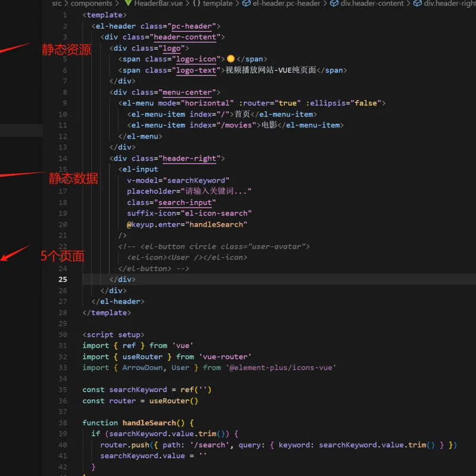Select div.header-content breadcrumb entry
Screen dimensions: 476x476
point(372,4)
